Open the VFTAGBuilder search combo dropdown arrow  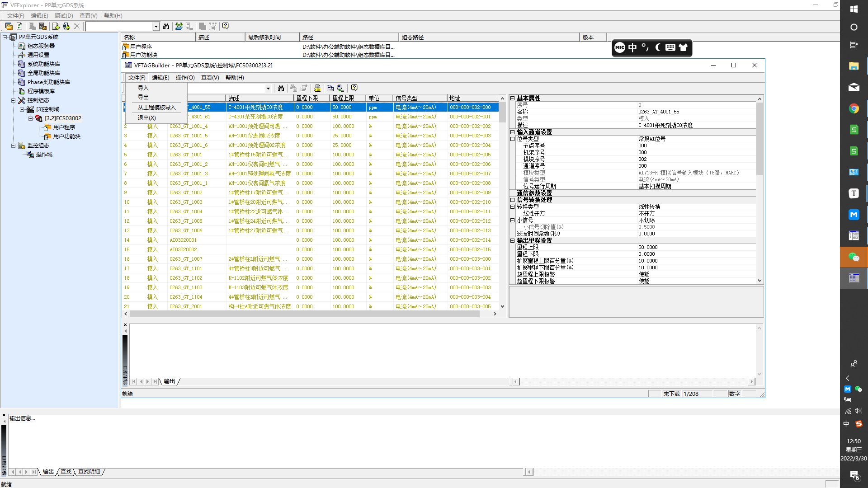(268, 89)
